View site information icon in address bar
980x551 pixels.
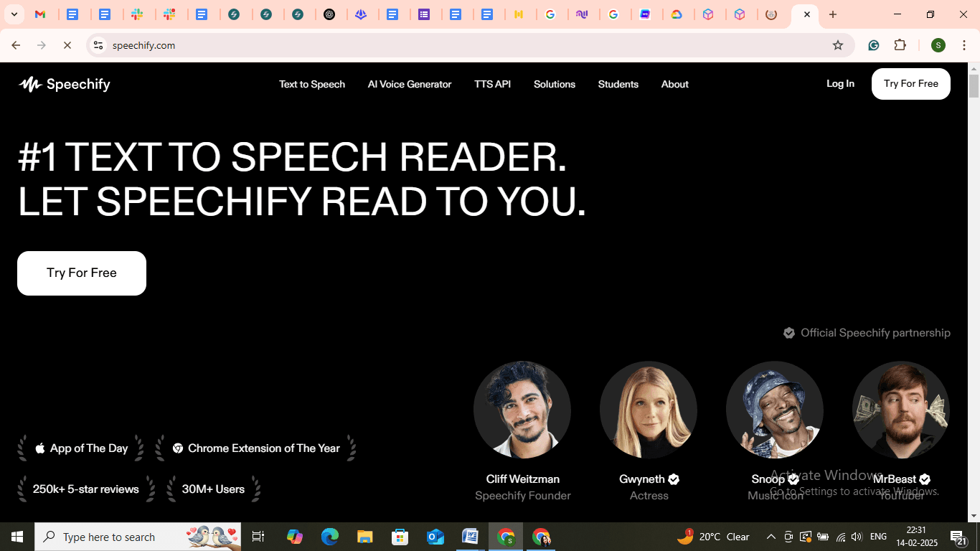coord(98,45)
